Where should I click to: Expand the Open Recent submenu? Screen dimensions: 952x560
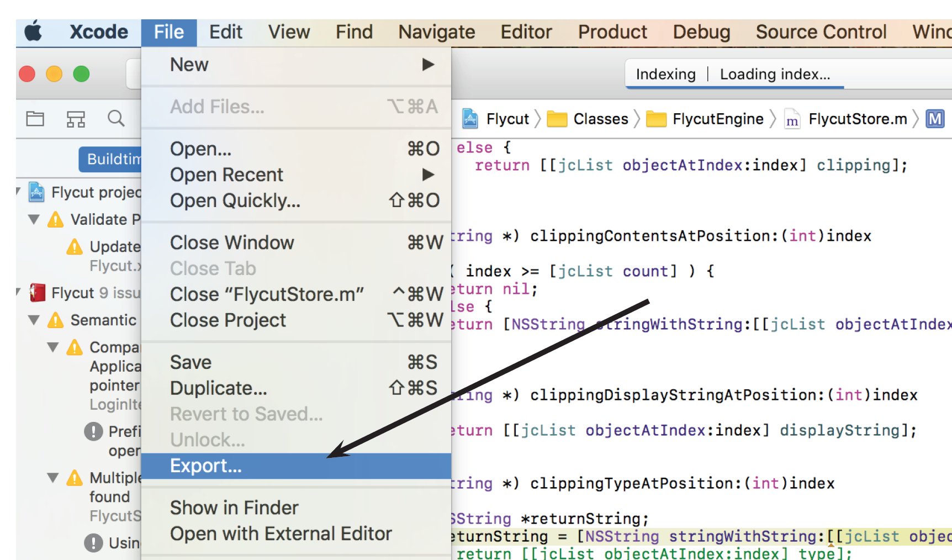296,175
